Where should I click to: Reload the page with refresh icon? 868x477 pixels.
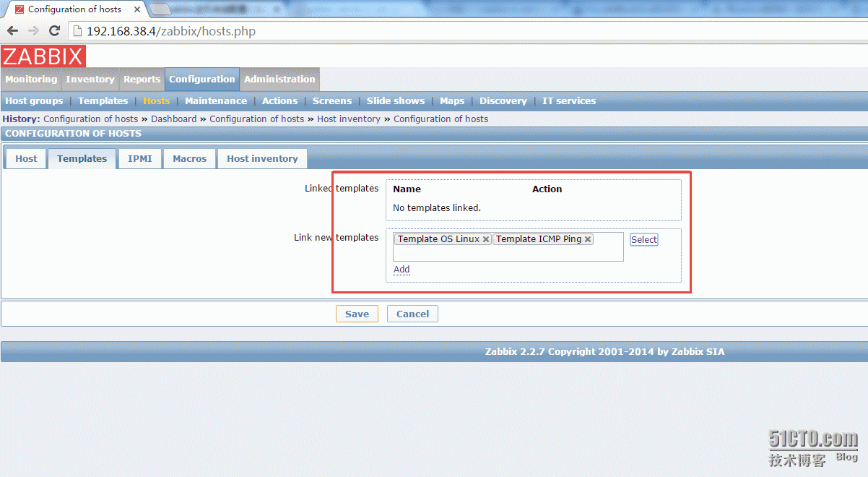coord(54,31)
